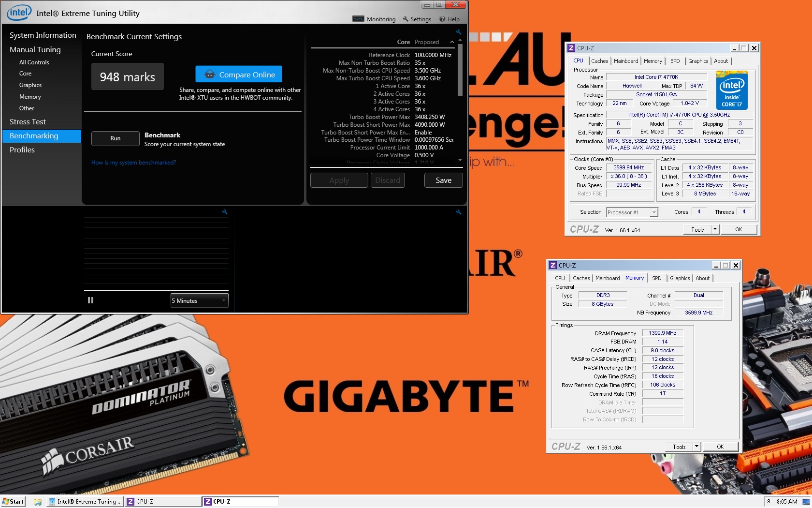Select Other under Manual Tuning

[27, 108]
